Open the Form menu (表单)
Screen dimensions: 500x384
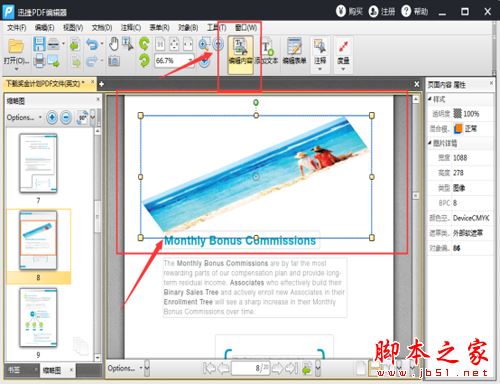click(x=159, y=28)
